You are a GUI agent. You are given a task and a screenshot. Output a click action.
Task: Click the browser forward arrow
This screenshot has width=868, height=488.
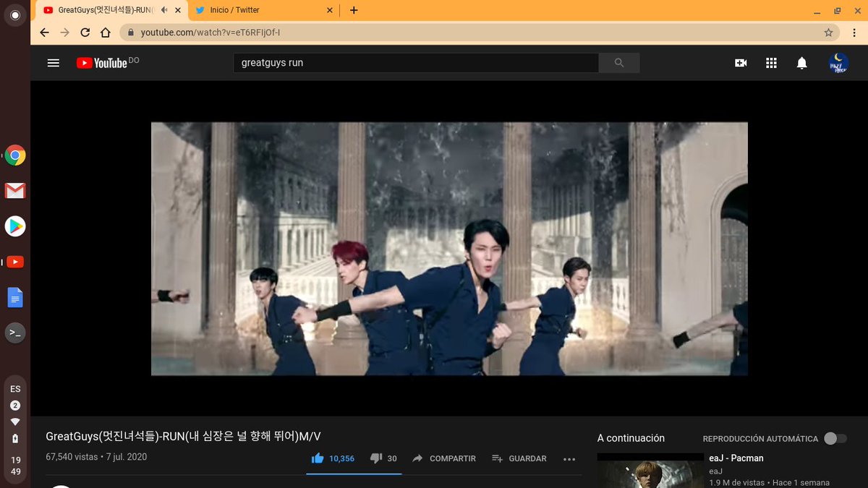(65, 33)
